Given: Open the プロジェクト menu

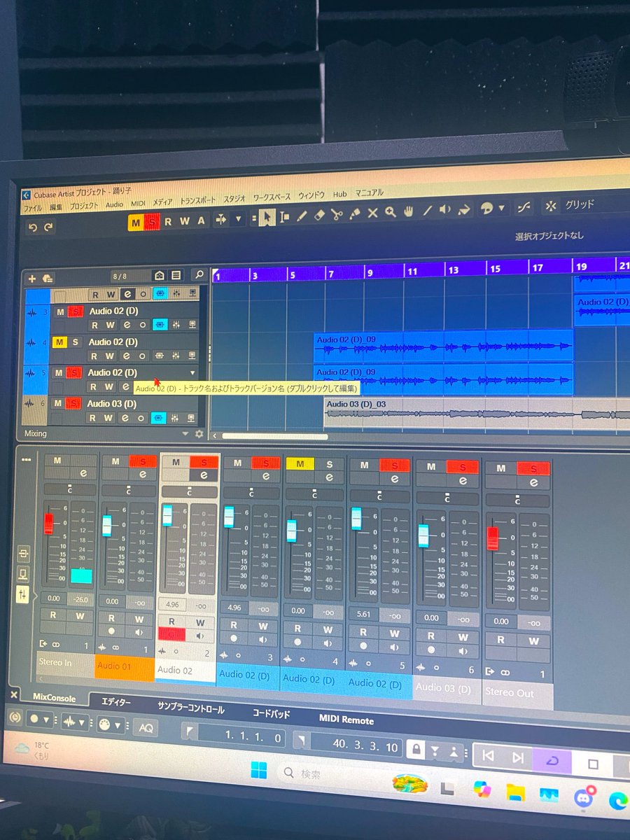Looking at the screenshot, I should [x=84, y=206].
